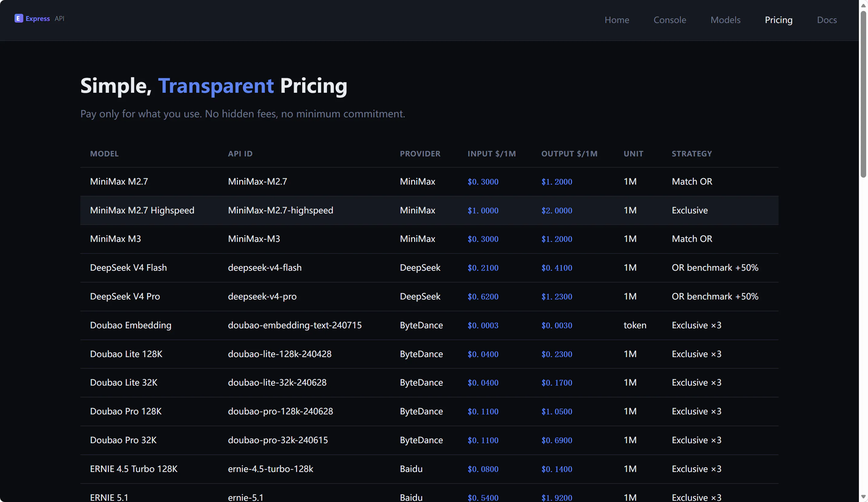Click the ERNIE 4.5 Turbo 128K model name
Screen dimensions: 868x502
[134, 469]
